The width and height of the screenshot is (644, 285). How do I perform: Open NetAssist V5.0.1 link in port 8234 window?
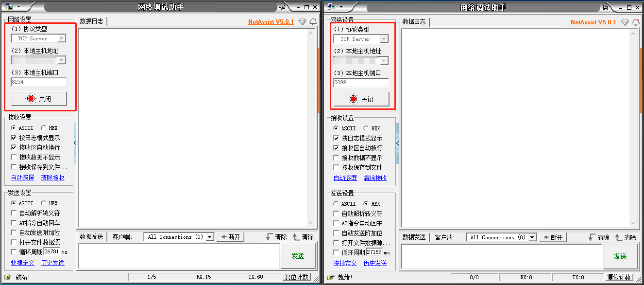click(271, 22)
